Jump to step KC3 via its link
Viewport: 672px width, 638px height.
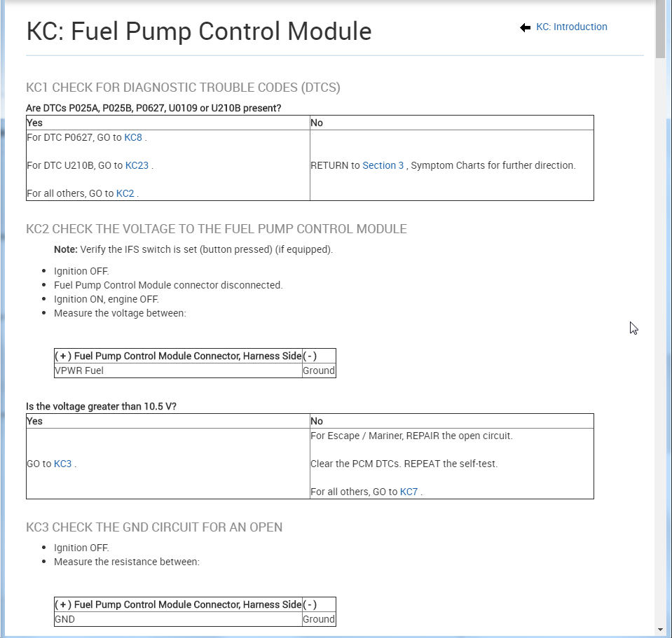pos(63,464)
